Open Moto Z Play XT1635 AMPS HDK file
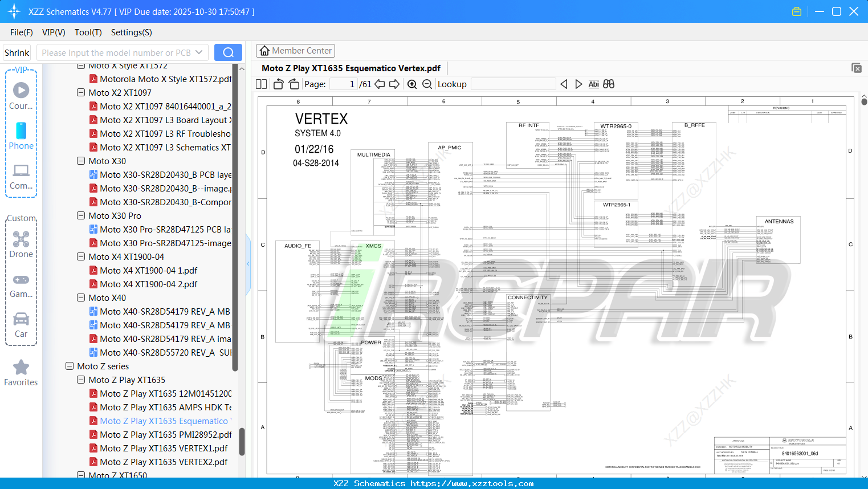Screen dimensions: 868x489 [166, 407]
